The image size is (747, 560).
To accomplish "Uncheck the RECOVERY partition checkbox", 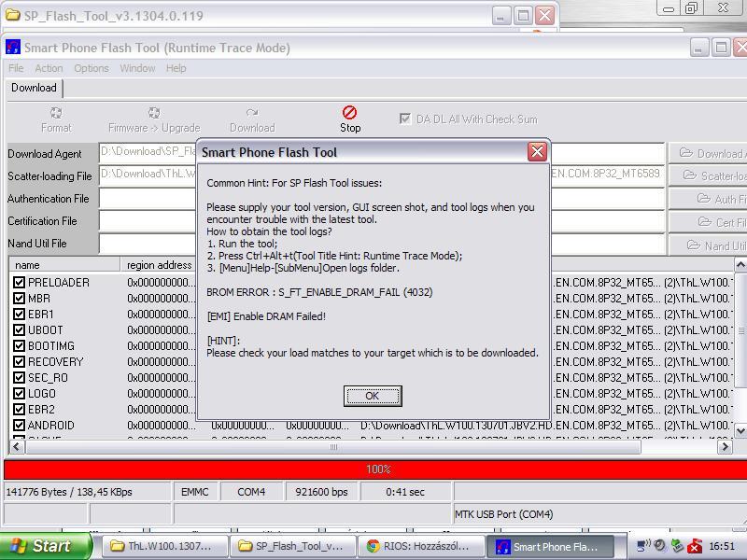I will [19, 362].
